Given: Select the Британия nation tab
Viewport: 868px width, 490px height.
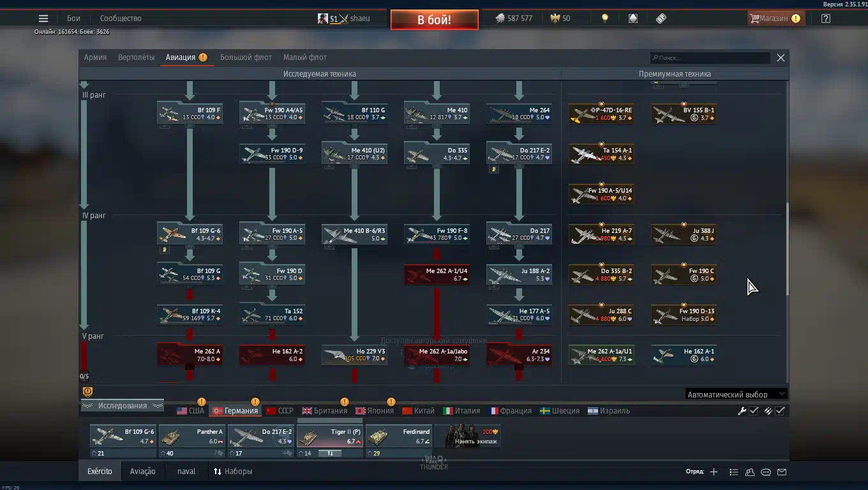Looking at the screenshot, I should [x=324, y=411].
